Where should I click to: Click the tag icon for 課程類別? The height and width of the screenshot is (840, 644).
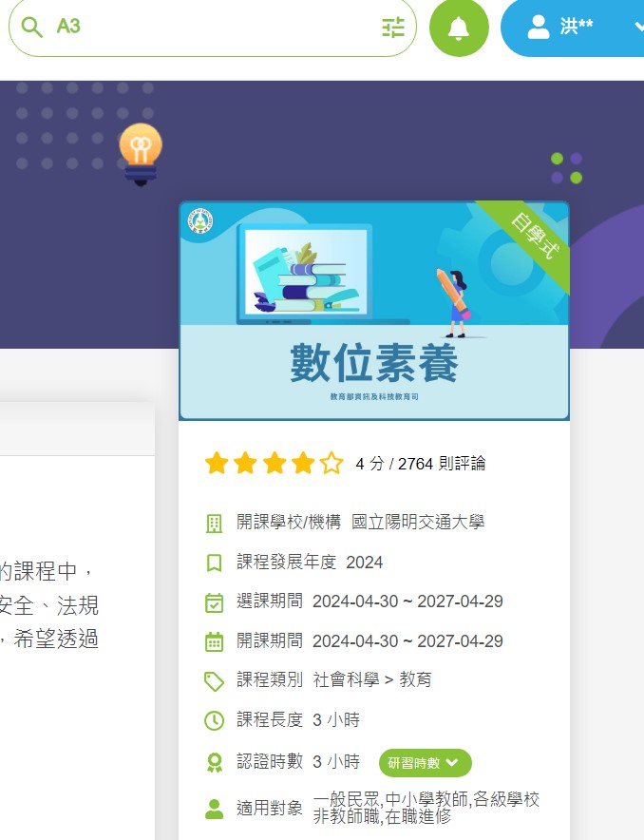pyautogui.click(x=215, y=681)
